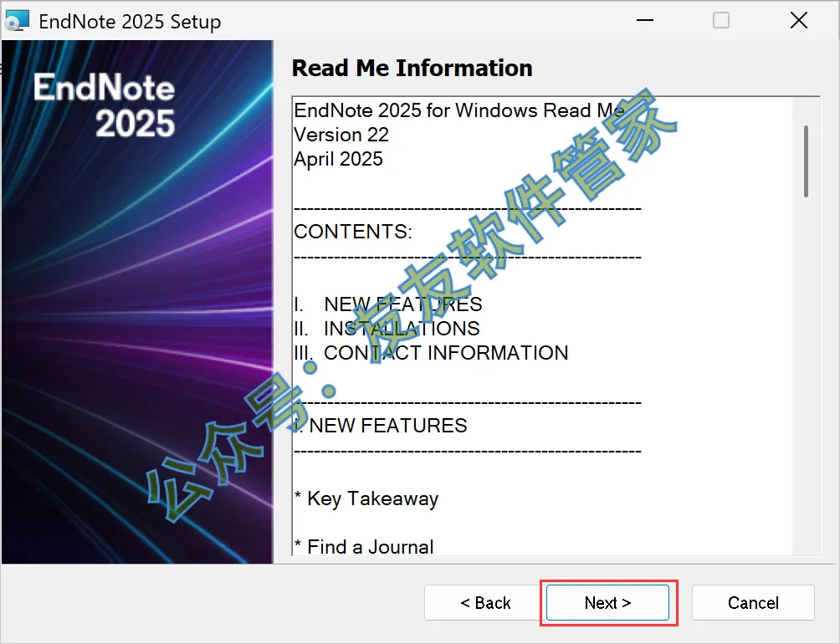Click the 'EndNote 2025 Setup' window title
840x644 pixels.
point(130,22)
